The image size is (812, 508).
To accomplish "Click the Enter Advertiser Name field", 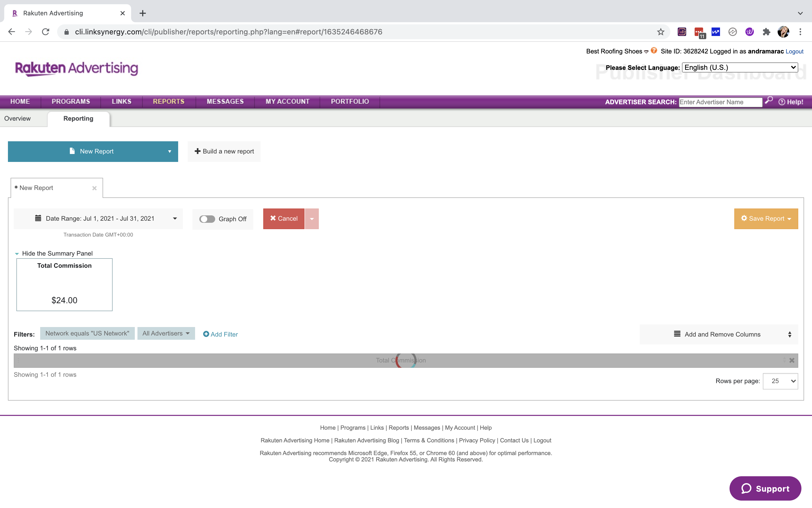I will [x=721, y=102].
